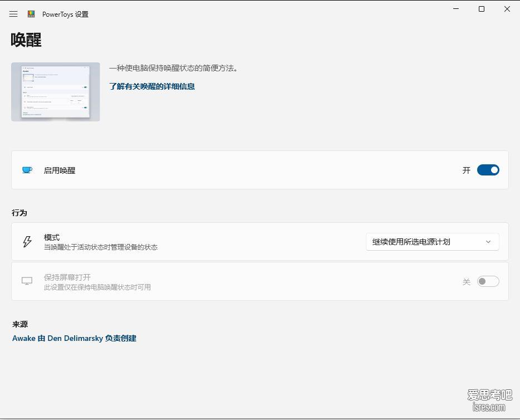Click the 模式 setting label
The image size is (520, 420).
[x=52, y=237]
